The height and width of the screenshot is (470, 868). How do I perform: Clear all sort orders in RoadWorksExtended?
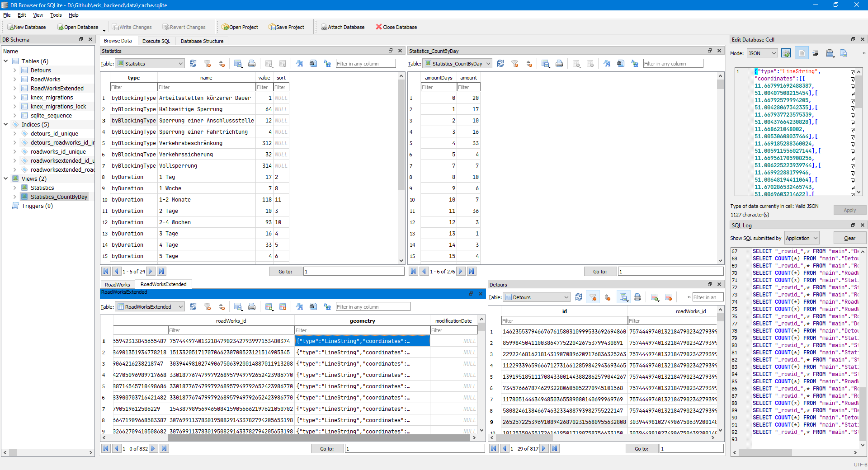pyautogui.click(x=222, y=306)
